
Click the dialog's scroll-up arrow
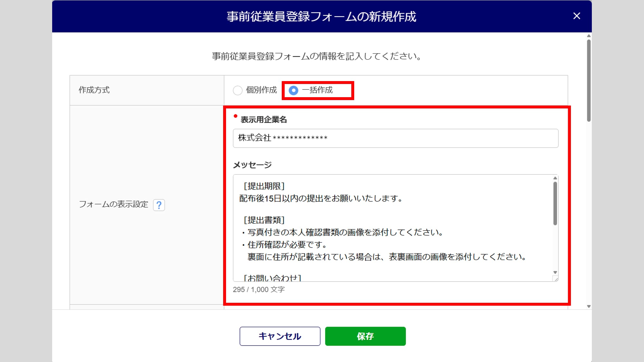589,36
